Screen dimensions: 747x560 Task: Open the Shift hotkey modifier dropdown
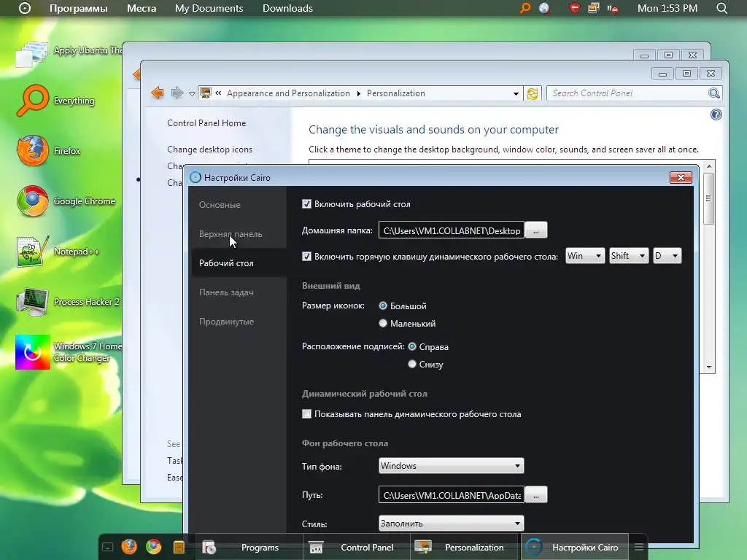(x=628, y=256)
